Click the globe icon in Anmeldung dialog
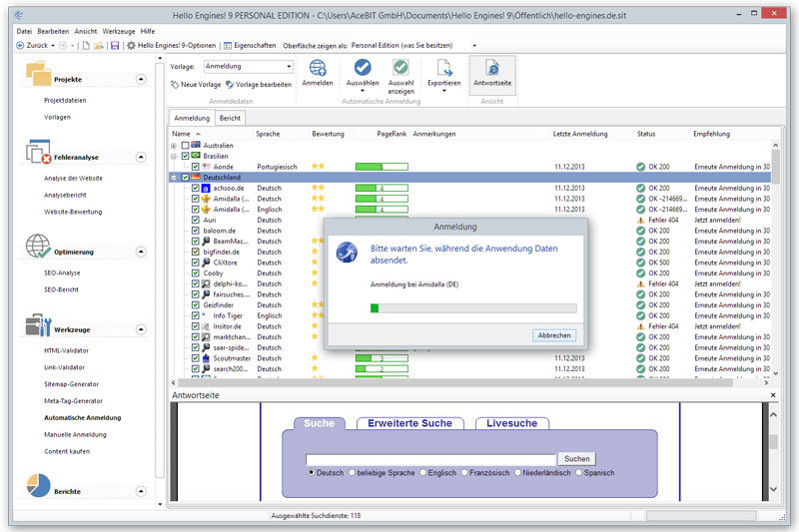Image resolution: width=799 pixels, height=532 pixels. click(347, 252)
